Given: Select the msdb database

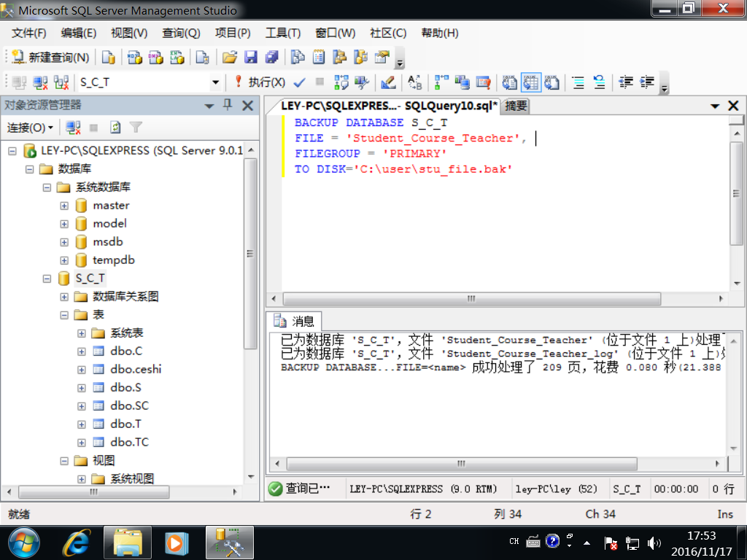Looking at the screenshot, I should [x=108, y=242].
